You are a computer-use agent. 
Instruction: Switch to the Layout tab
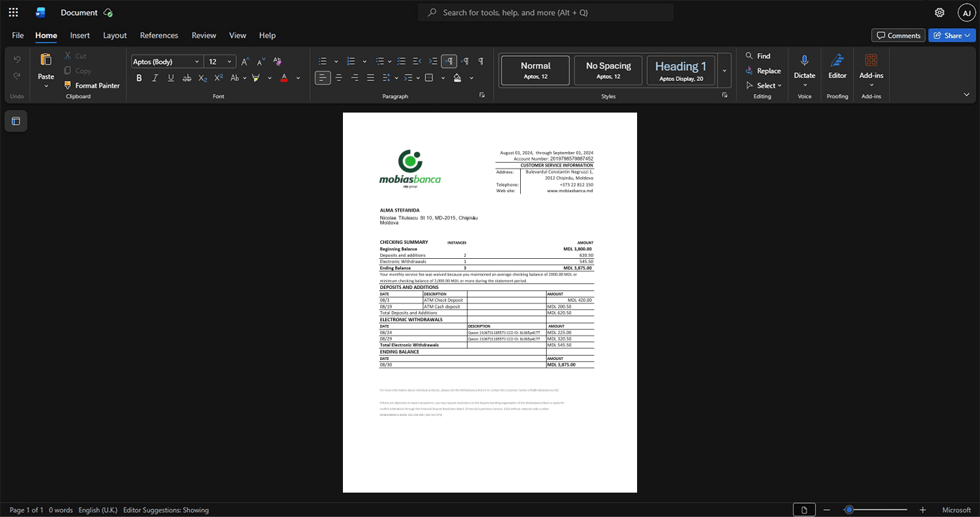tap(115, 35)
